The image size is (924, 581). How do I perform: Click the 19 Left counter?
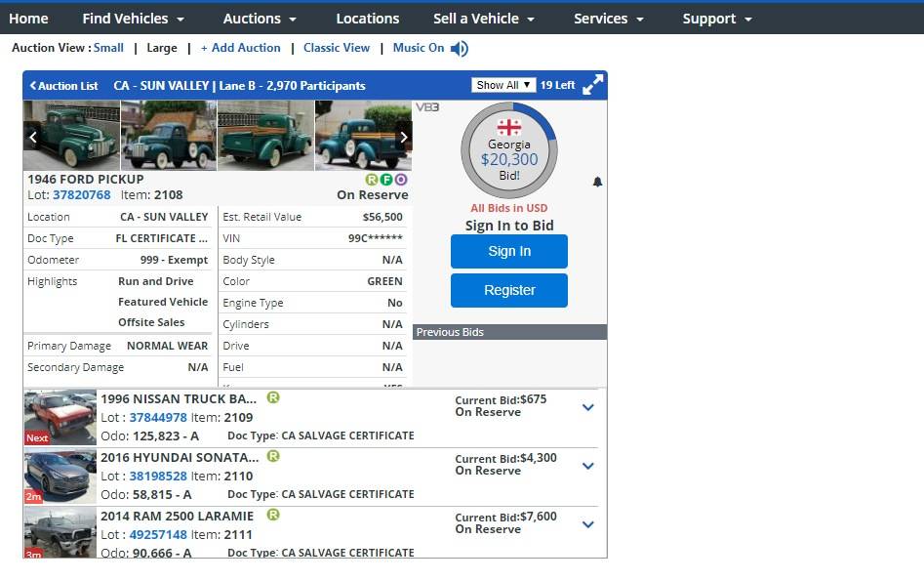point(557,85)
